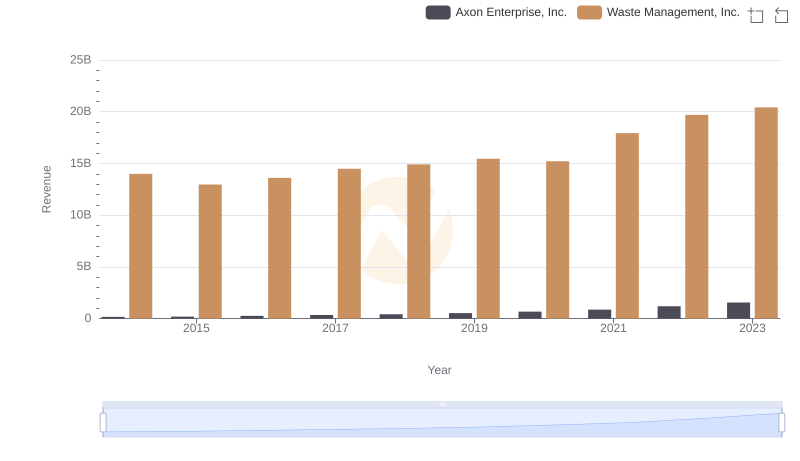Screen dimensions: 800x461
Task: Click the 2021 x-axis label
Action: (613, 328)
